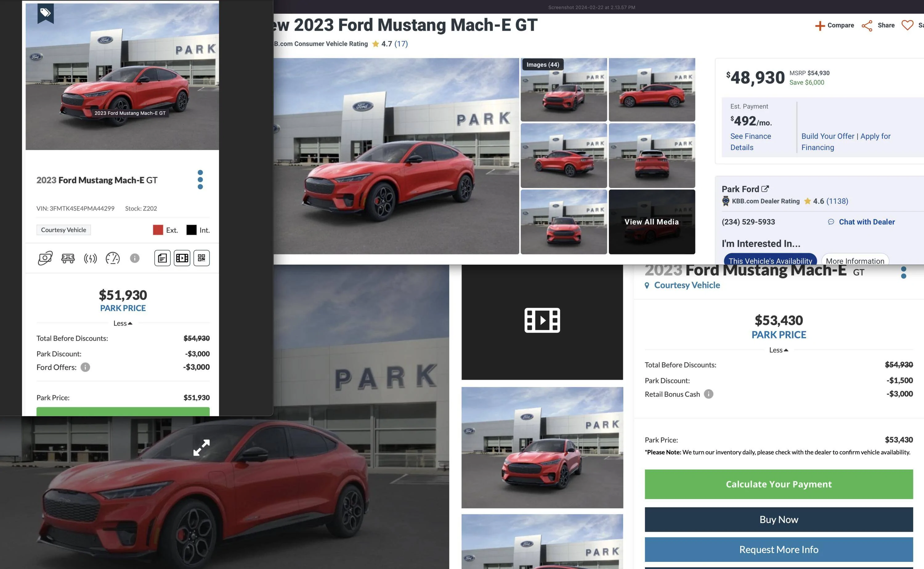Image resolution: width=924 pixels, height=569 pixels.
Task: Click the chat bubble icon by Chat with Dealer
Action: click(x=831, y=222)
